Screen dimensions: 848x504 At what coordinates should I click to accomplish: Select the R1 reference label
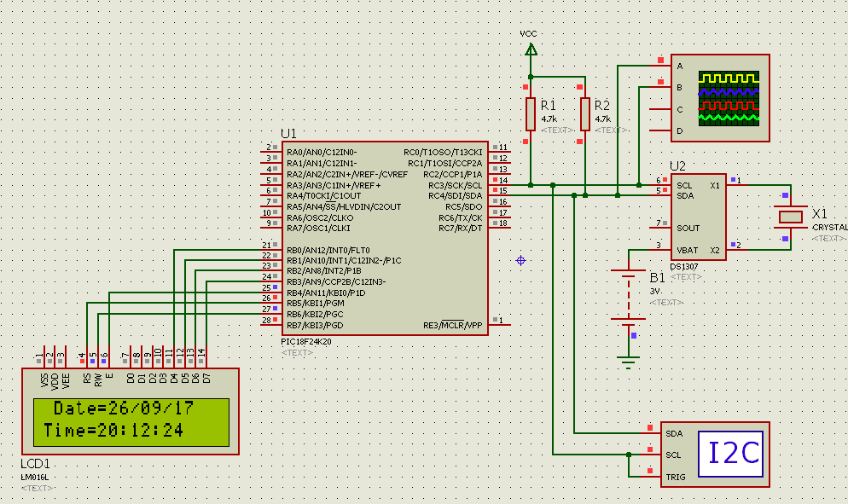tap(548, 106)
